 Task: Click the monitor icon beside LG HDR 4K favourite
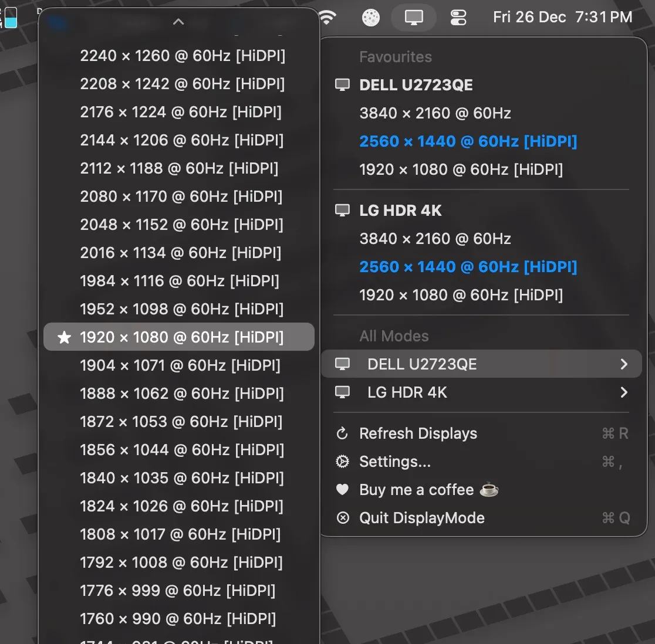(x=342, y=210)
